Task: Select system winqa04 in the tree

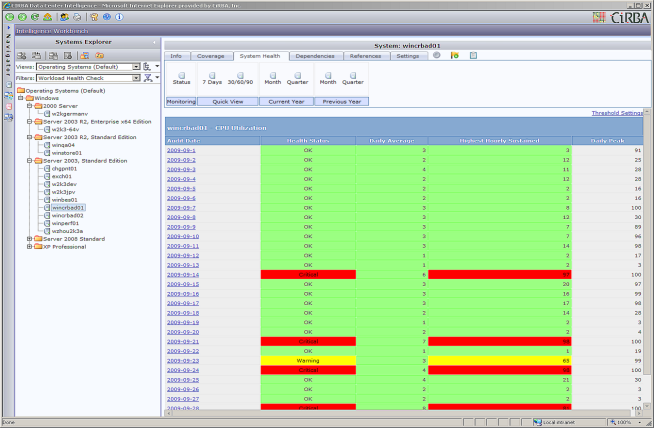Action: 63,145
